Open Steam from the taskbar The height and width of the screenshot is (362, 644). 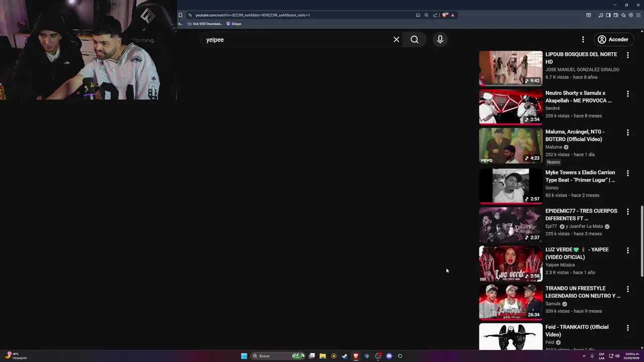click(x=345, y=356)
